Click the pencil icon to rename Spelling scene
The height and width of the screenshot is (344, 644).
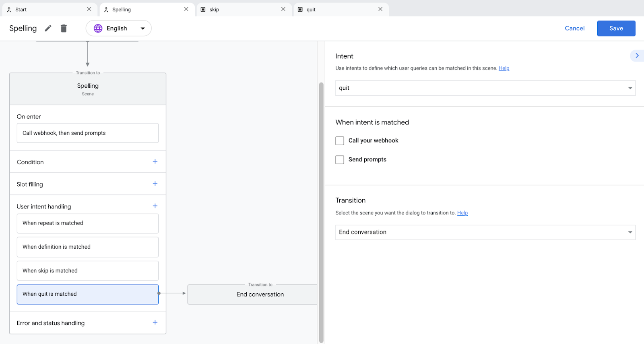[x=48, y=28]
